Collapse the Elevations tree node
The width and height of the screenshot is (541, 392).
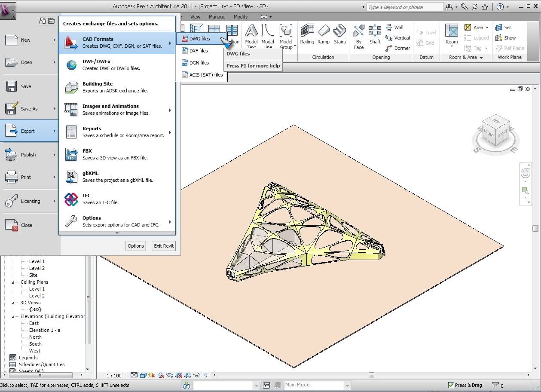coord(12,317)
